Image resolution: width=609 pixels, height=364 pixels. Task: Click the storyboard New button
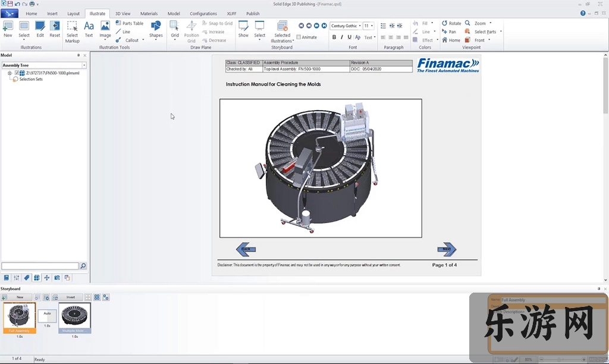[x=16, y=297]
